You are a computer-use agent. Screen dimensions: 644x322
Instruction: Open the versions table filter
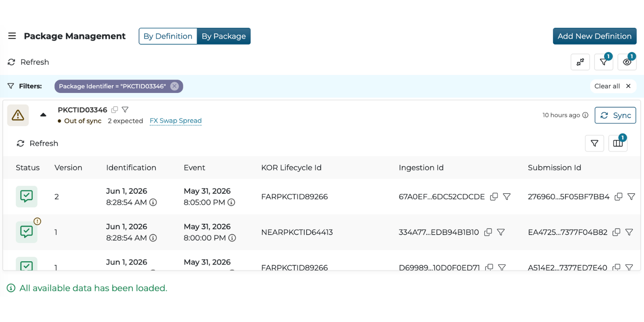click(x=594, y=143)
